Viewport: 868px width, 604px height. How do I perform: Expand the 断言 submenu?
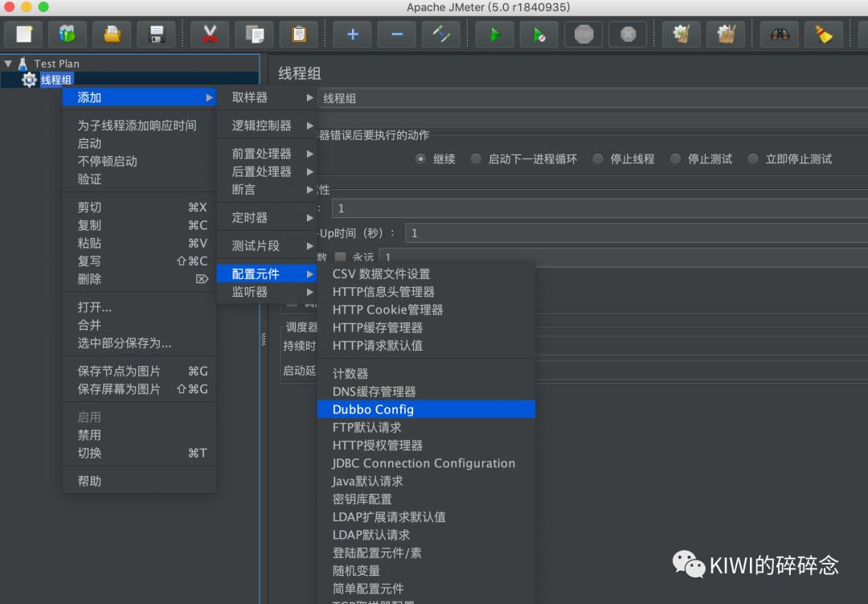pyautogui.click(x=266, y=190)
